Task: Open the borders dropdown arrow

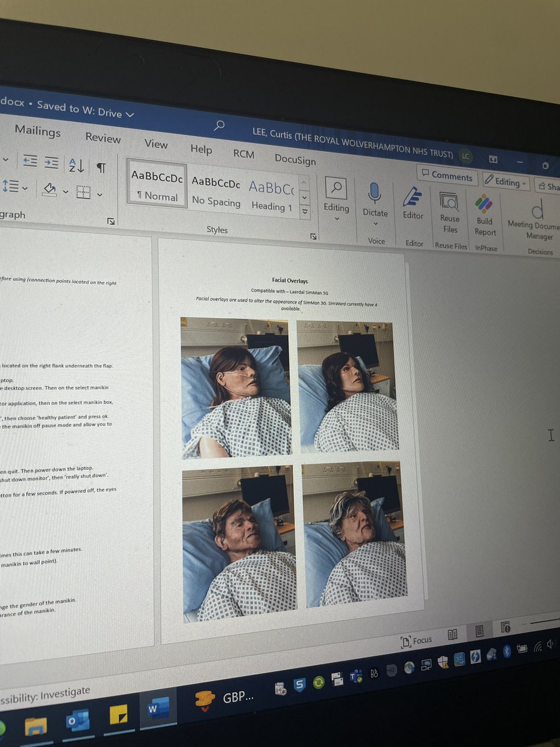Action: click(x=100, y=195)
